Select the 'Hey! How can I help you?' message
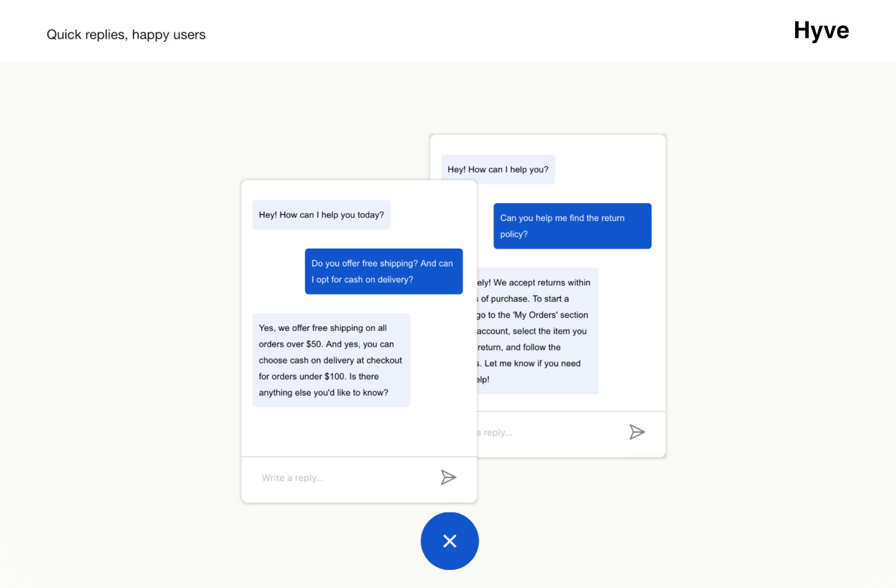Image resolution: width=896 pixels, height=588 pixels. point(498,169)
